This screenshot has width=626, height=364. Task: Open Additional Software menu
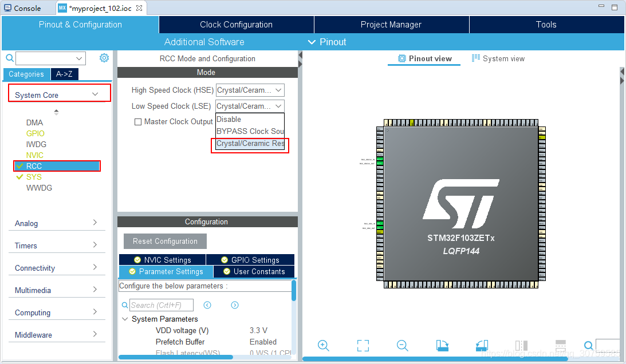click(x=204, y=42)
